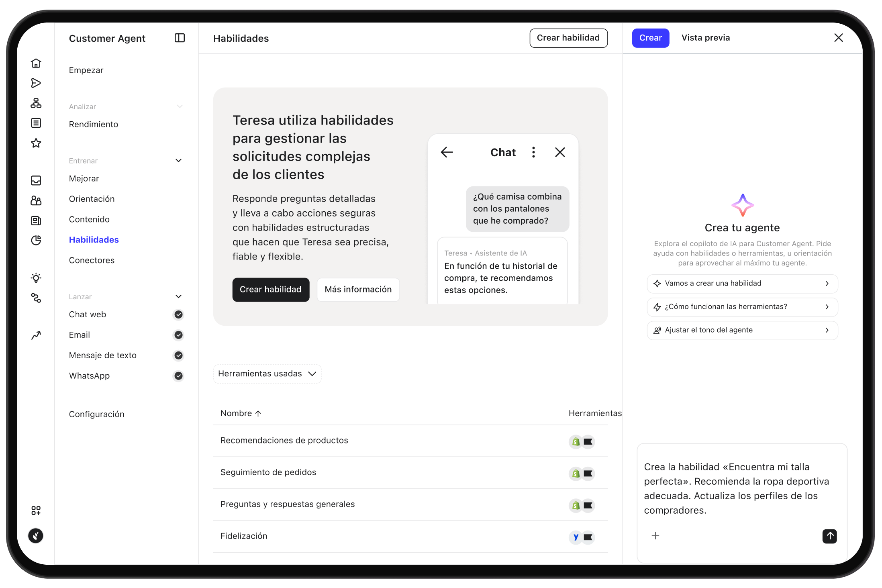Toggle the WhatsApp channel checkmark
The image size is (882, 588).
point(178,376)
